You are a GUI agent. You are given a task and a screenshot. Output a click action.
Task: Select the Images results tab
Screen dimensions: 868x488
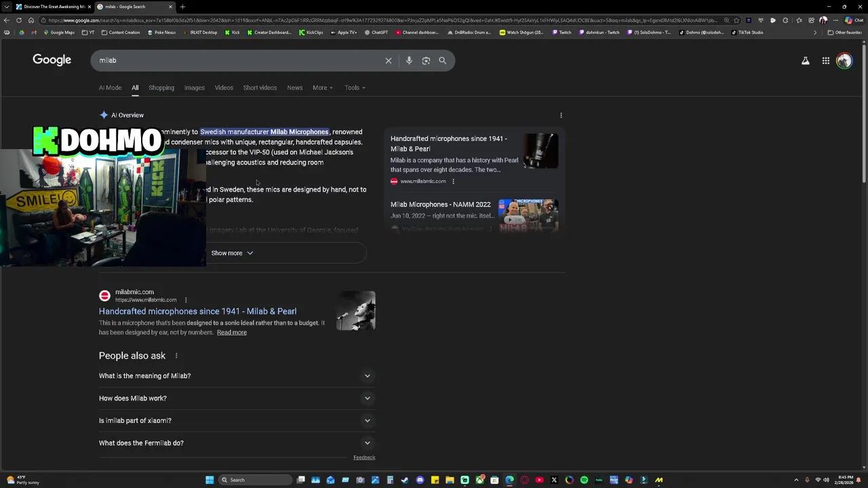pos(194,87)
